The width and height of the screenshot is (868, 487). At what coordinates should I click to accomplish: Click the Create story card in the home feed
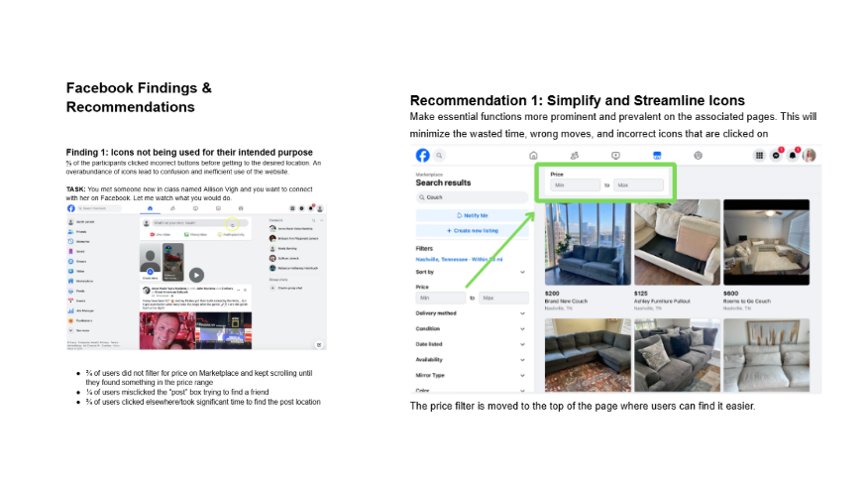click(x=150, y=262)
